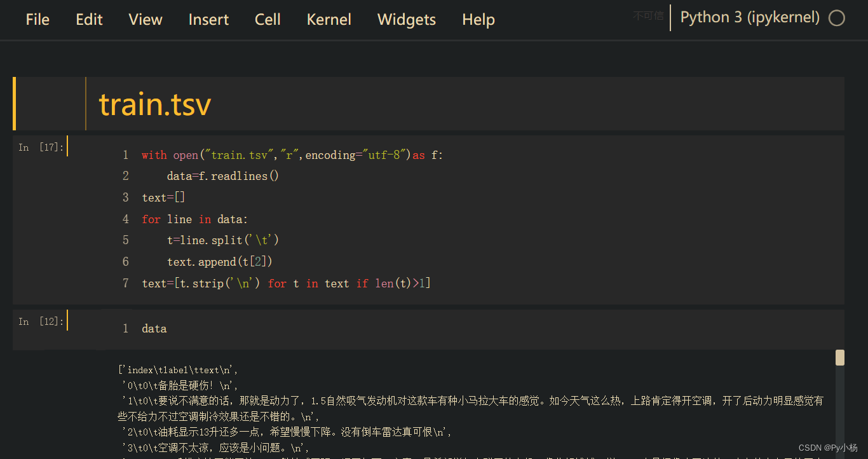Click the Python 3 (ipykernel) kernel name
This screenshot has width=868, height=459.
[x=750, y=17]
